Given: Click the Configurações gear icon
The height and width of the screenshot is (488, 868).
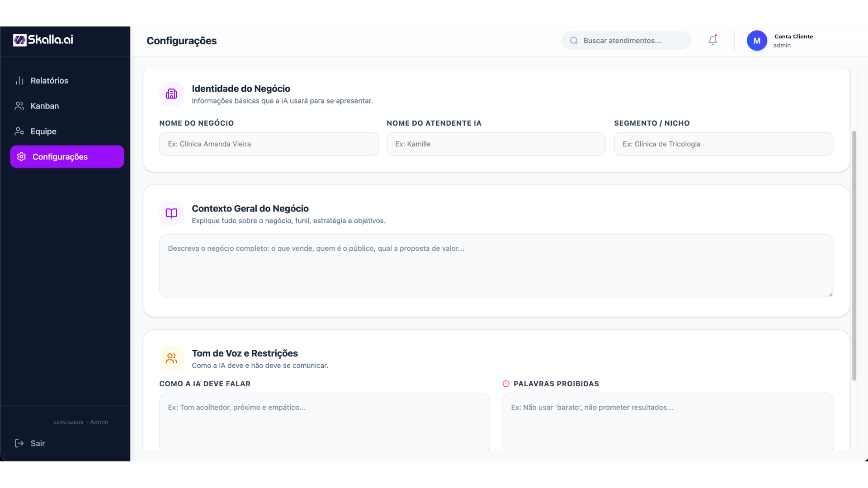Looking at the screenshot, I should (21, 156).
